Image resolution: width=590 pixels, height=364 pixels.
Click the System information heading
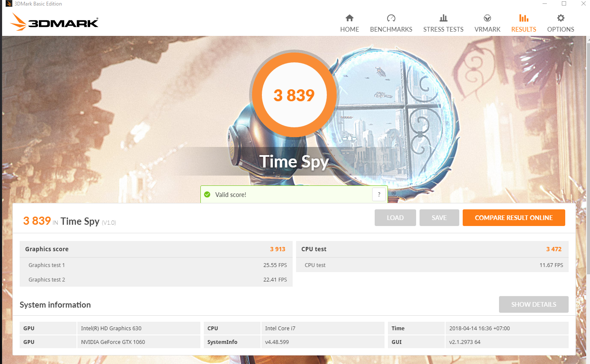[x=55, y=305]
